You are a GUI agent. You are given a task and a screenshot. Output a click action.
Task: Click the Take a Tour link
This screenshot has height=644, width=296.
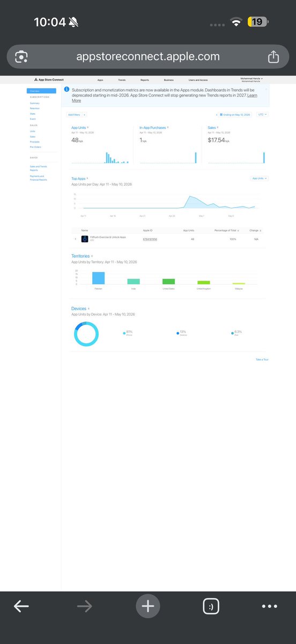(x=262, y=360)
